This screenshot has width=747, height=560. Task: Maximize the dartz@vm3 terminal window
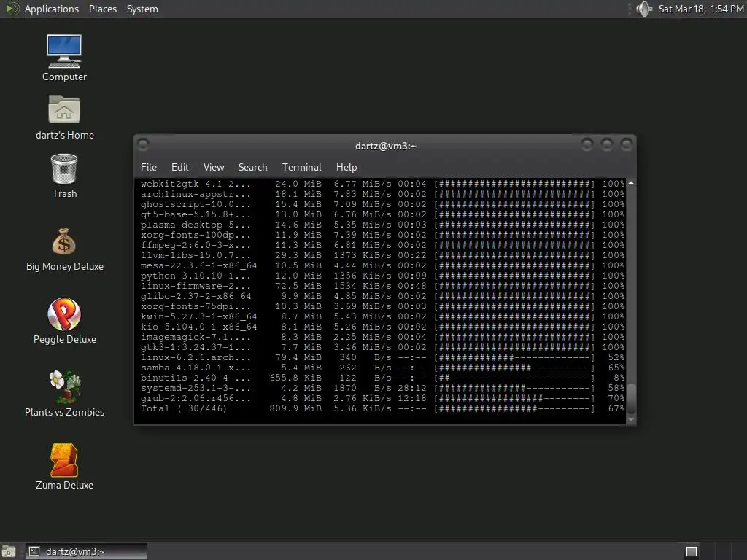606,144
